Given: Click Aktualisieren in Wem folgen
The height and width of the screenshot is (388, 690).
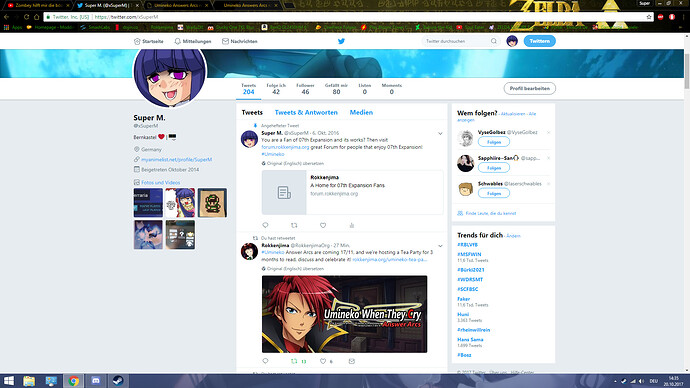Looking at the screenshot, I should tap(513, 114).
